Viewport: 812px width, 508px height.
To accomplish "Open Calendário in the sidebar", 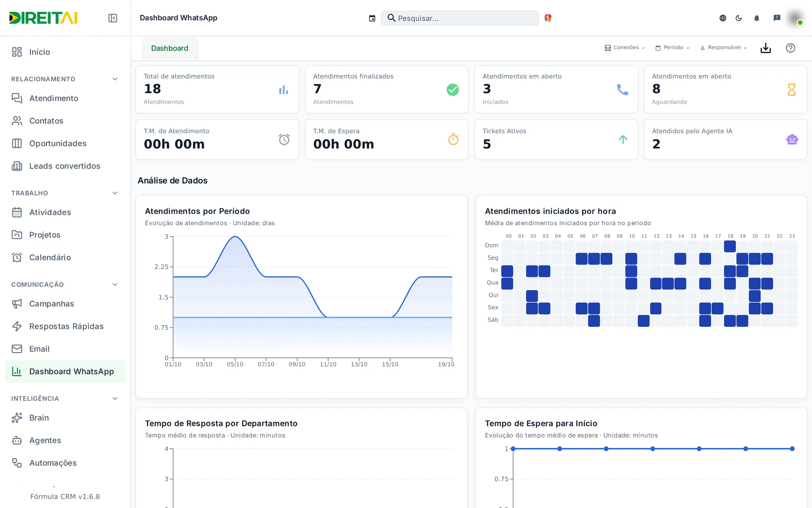I will pos(65,258).
